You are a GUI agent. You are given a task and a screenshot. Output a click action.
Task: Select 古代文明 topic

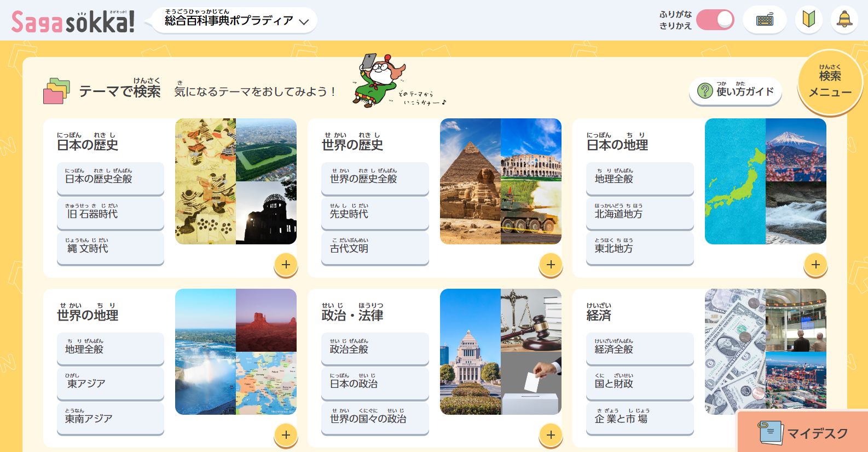click(375, 248)
